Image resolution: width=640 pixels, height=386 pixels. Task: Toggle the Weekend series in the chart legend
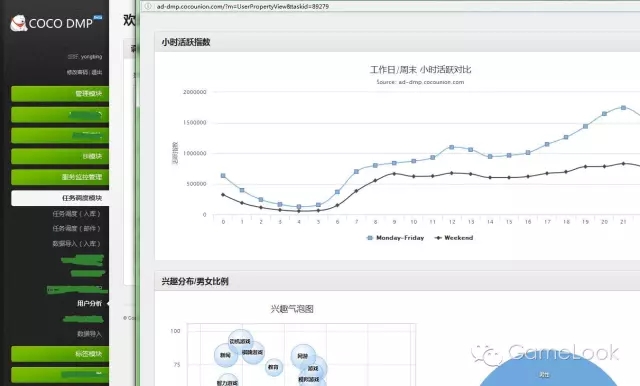point(453,238)
